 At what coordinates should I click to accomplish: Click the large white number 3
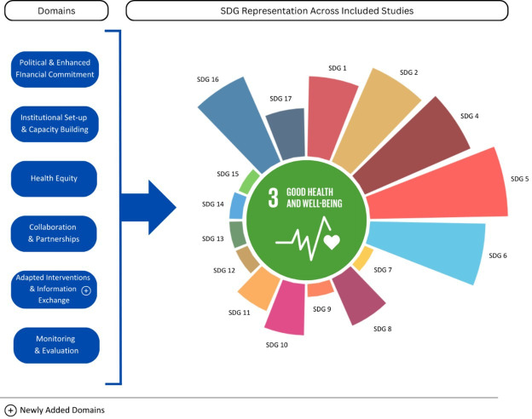273,198
